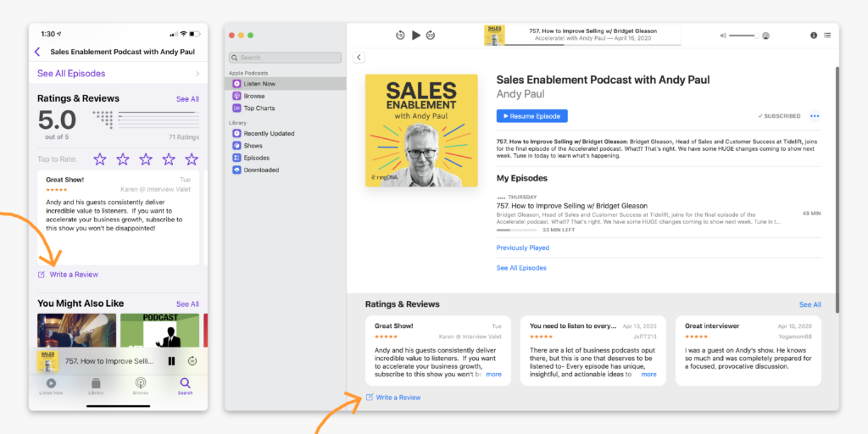Click the now-playing artwork in desktop toolbar
The image size is (868, 434).
[494, 35]
